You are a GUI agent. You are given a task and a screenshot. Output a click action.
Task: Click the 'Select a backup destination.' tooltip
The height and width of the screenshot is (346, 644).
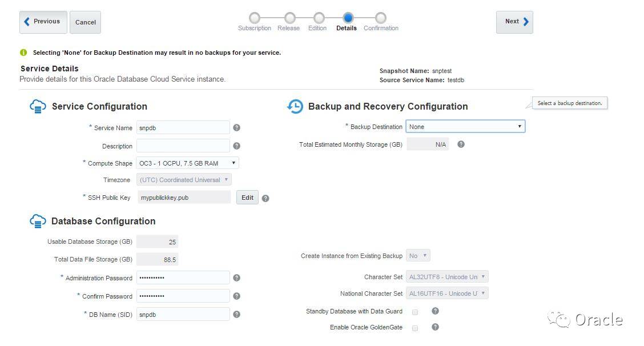[x=570, y=103]
